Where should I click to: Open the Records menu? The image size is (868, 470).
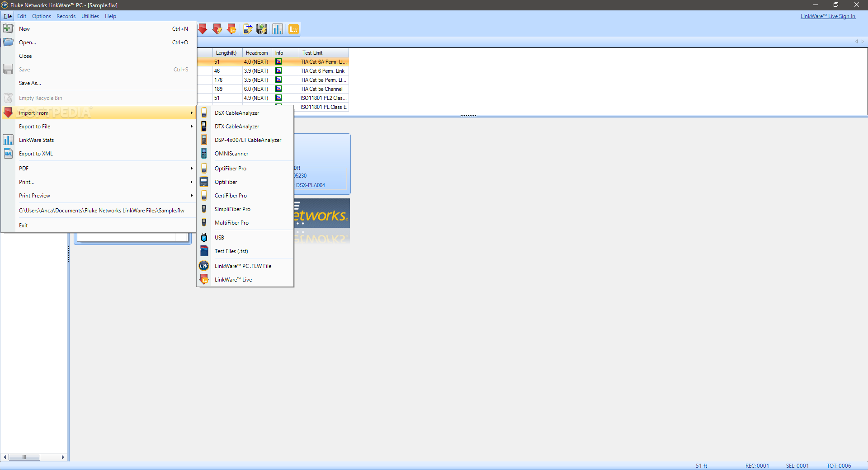(x=66, y=16)
